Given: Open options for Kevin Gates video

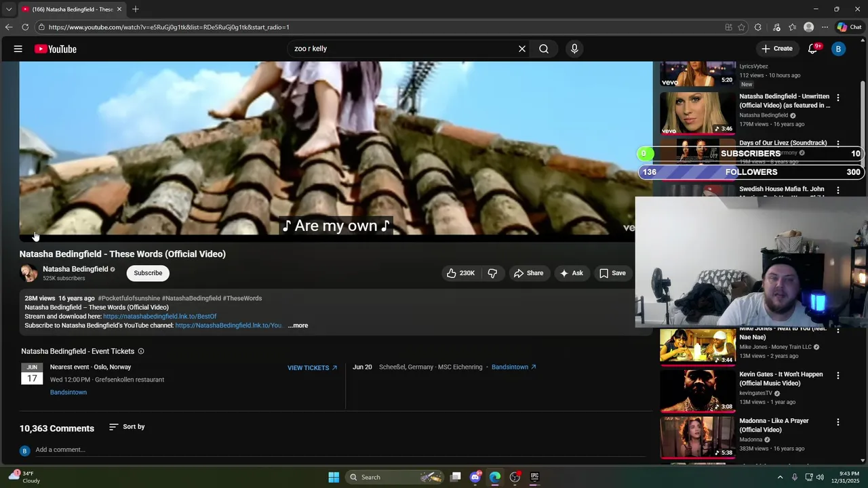Looking at the screenshot, I should (838, 375).
